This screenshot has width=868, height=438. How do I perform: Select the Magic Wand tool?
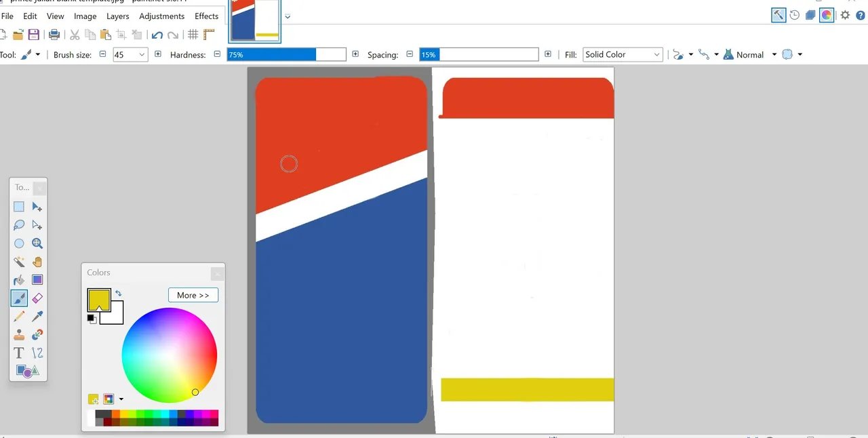(x=19, y=262)
